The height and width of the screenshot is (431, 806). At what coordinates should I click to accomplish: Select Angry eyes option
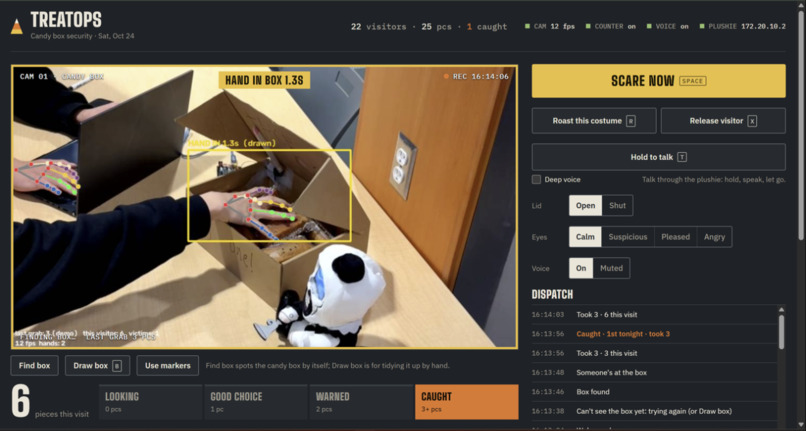(x=715, y=237)
